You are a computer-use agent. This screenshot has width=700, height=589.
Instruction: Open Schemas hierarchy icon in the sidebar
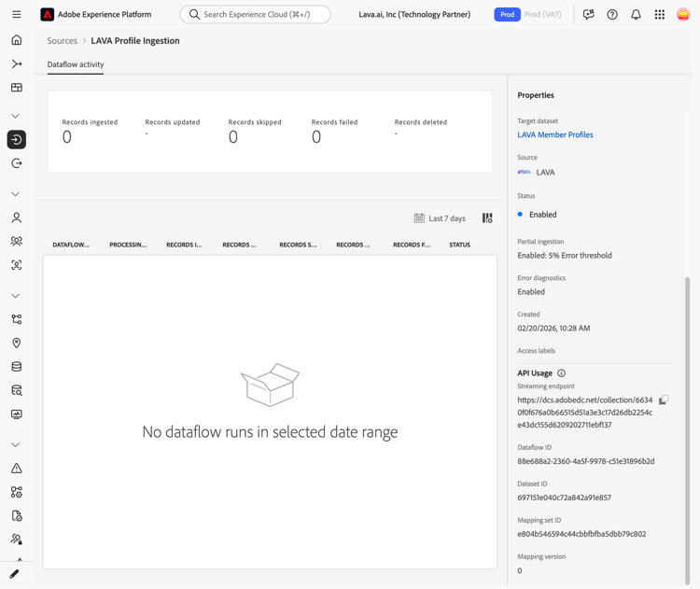tap(17, 319)
